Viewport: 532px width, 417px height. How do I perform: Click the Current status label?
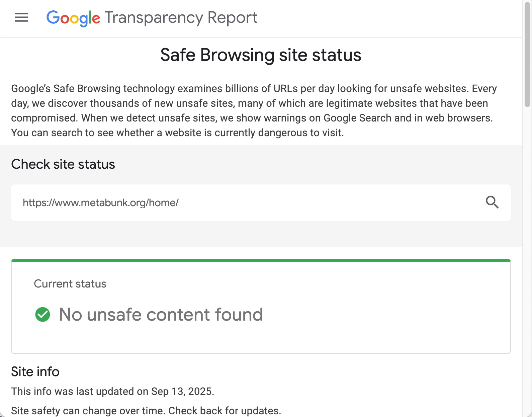tap(70, 284)
